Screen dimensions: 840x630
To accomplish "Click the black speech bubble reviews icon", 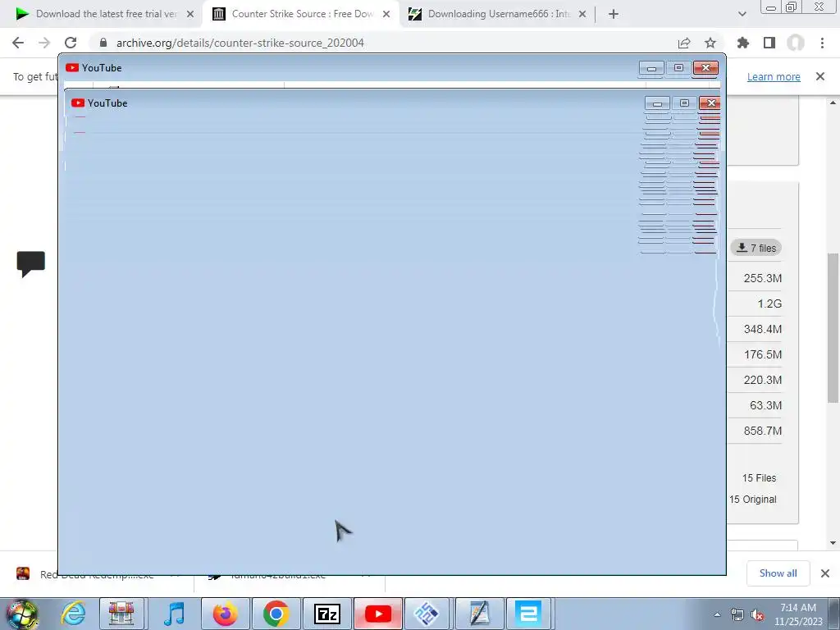I will pos(30,263).
